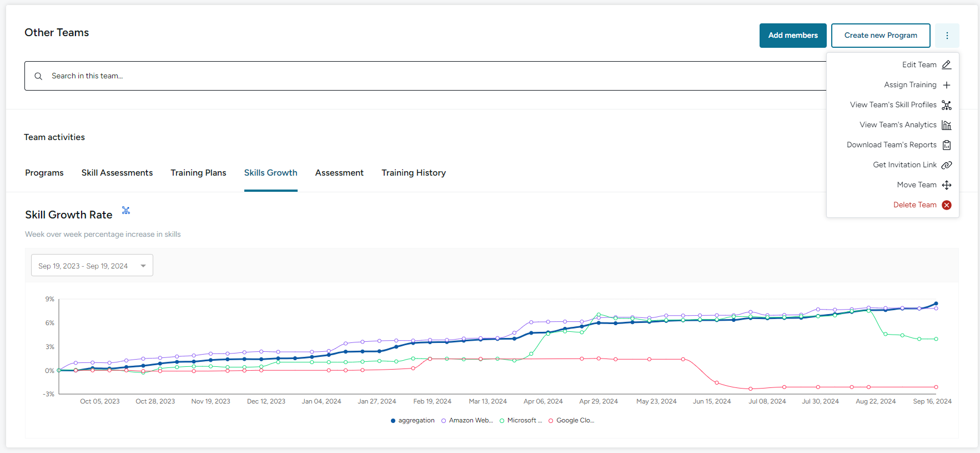Select Edit Team menu entry
The image size is (980, 453).
tap(893, 65)
